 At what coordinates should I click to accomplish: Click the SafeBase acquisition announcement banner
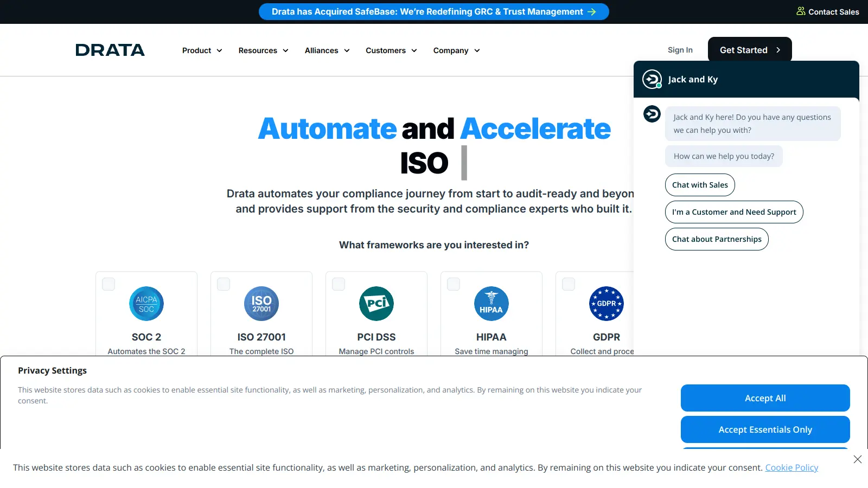click(433, 12)
